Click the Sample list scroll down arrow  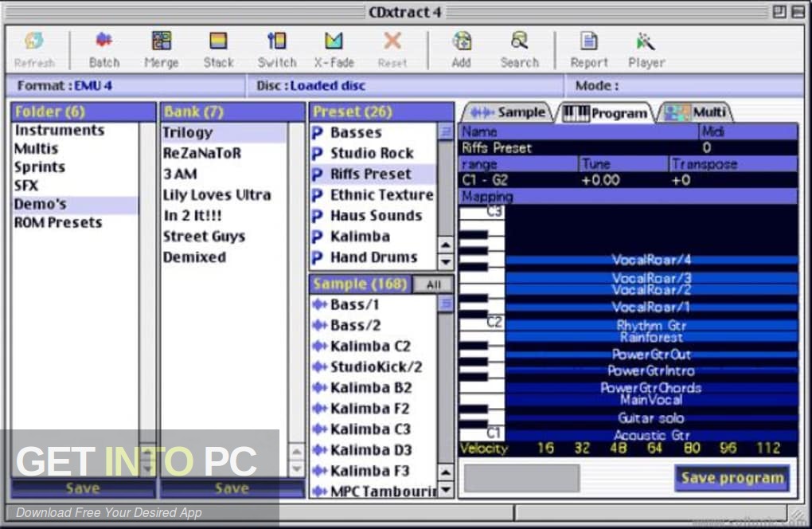point(445,490)
